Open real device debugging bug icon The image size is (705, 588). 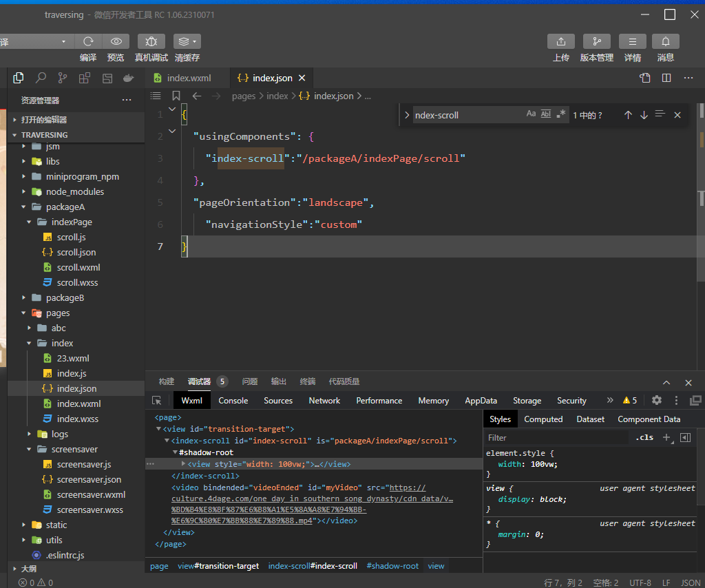tap(151, 41)
